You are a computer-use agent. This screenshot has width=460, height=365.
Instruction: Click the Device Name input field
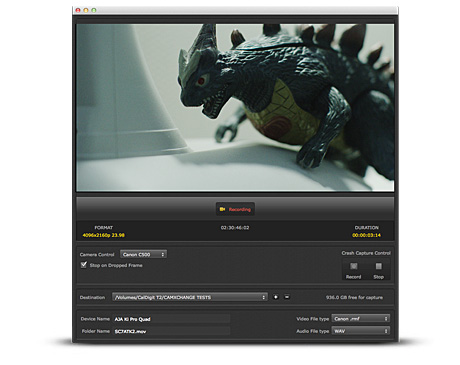tap(172, 319)
